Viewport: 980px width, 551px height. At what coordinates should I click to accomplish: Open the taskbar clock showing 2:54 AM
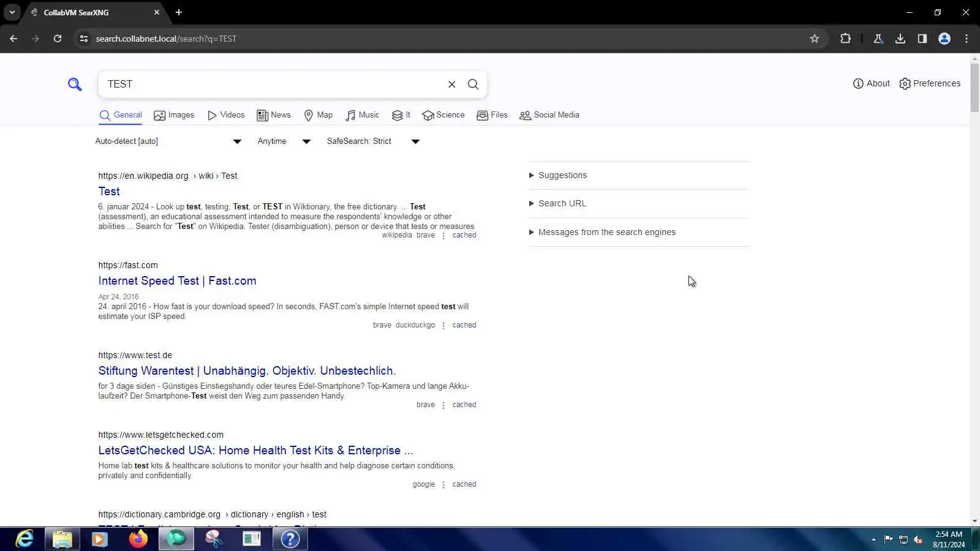pyautogui.click(x=949, y=539)
